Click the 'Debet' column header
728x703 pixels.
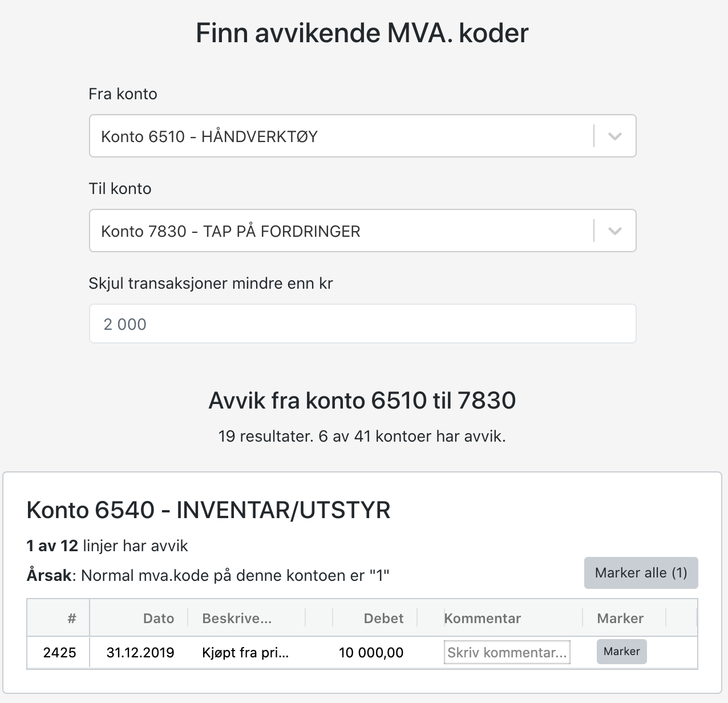(383, 619)
